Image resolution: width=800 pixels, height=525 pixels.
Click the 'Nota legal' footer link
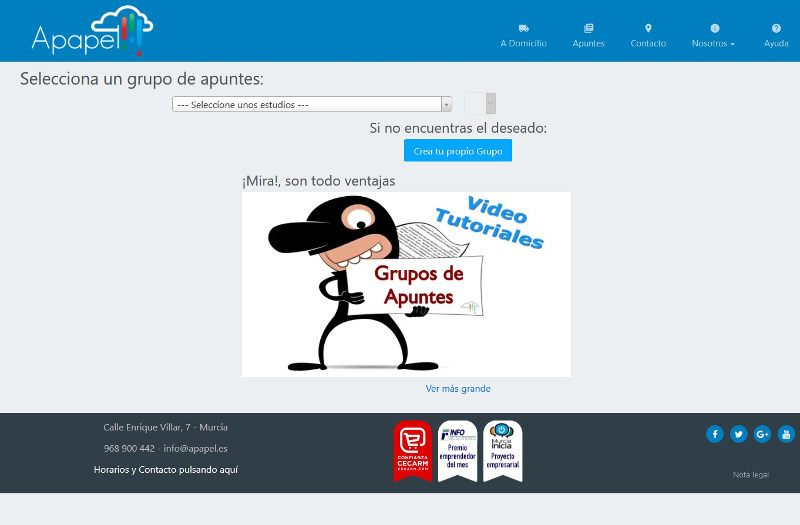tap(750, 475)
